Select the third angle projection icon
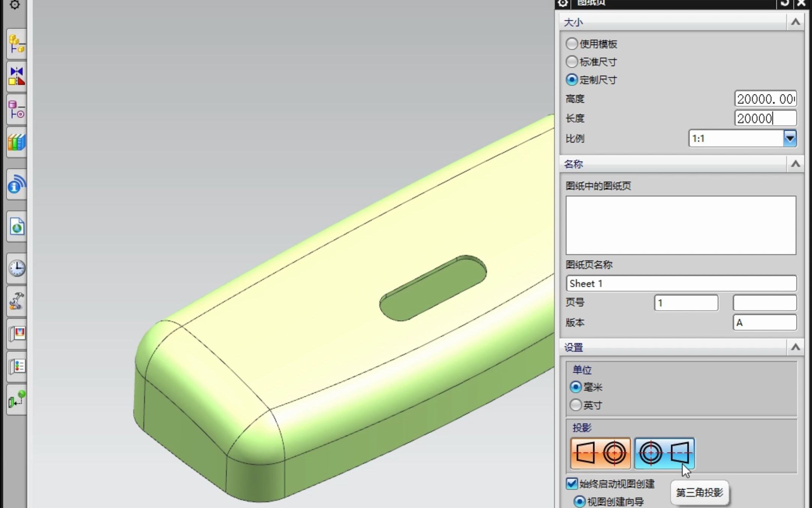Image resolution: width=812 pixels, height=508 pixels. (x=664, y=453)
